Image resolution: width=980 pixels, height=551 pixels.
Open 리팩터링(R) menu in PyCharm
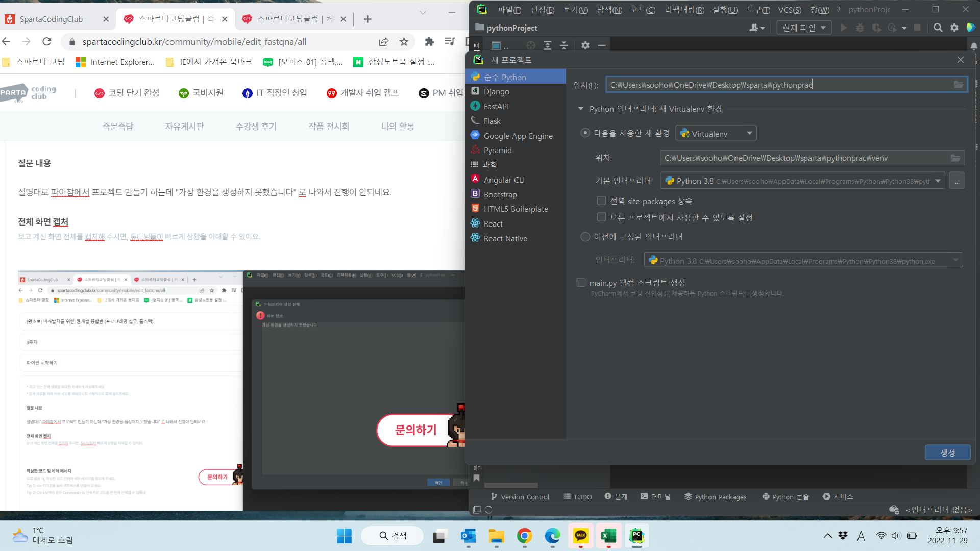684,10
